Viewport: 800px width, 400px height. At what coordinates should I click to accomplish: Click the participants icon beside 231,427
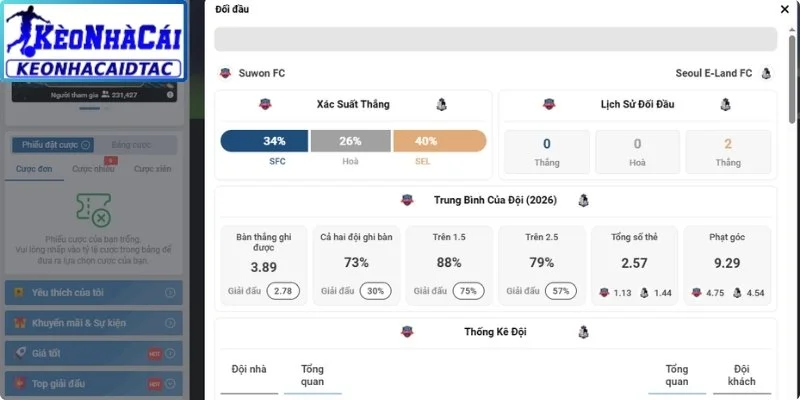click(106, 94)
